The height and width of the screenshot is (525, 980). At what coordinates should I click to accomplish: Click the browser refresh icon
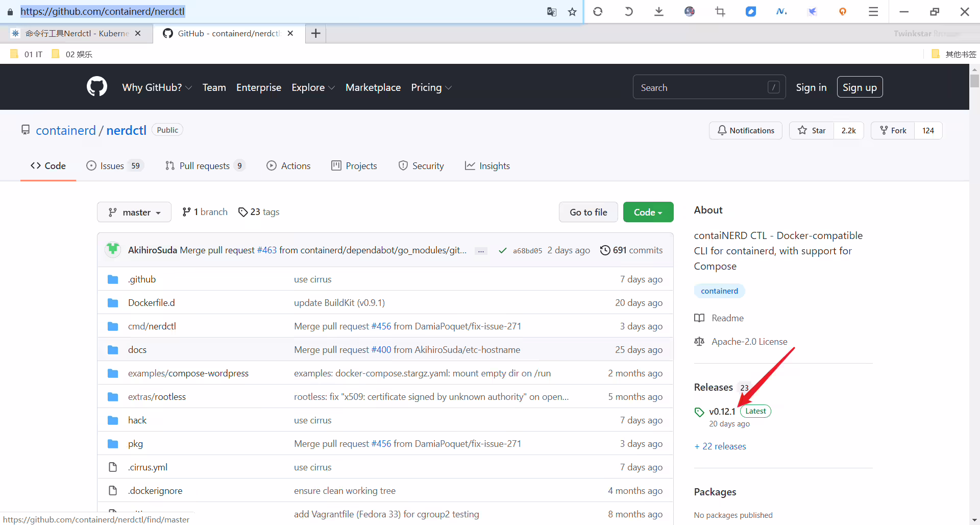598,11
